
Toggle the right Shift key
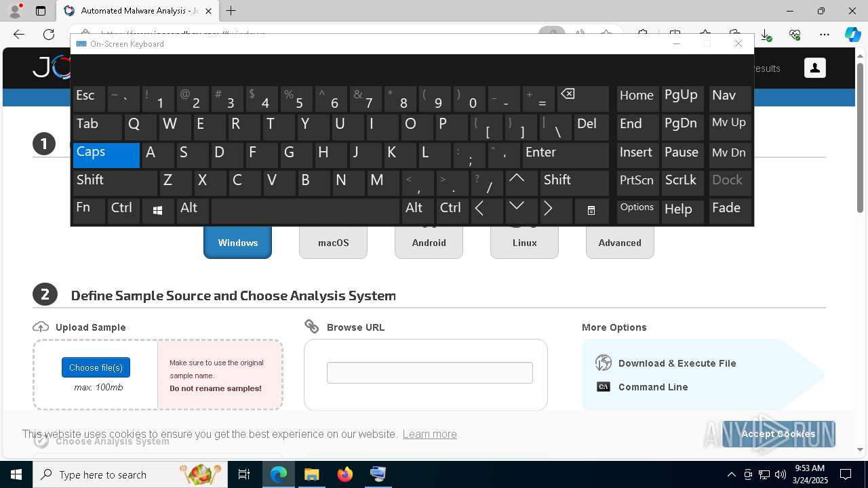click(x=574, y=182)
